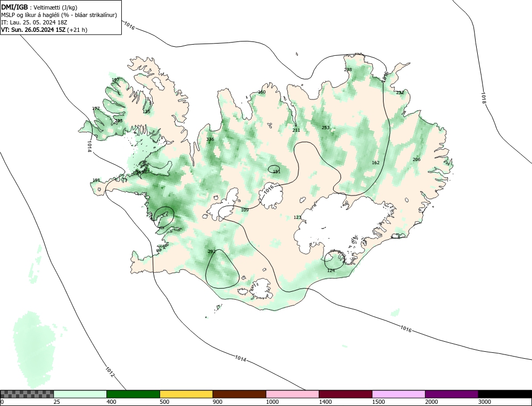
Task: Click the 1018 isobar label
Action: point(484,98)
